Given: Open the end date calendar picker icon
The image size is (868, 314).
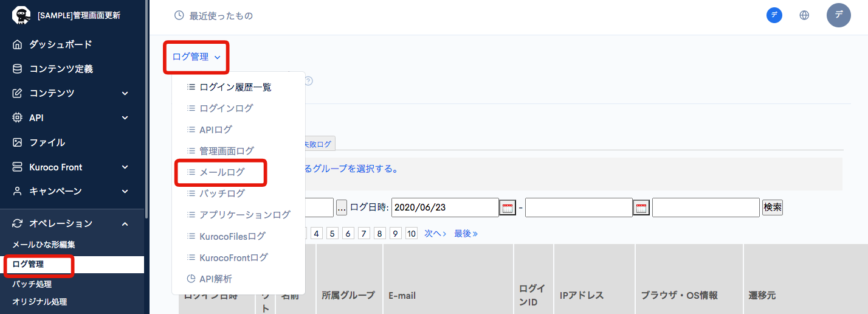Looking at the screenshot, I should [641, 208].
